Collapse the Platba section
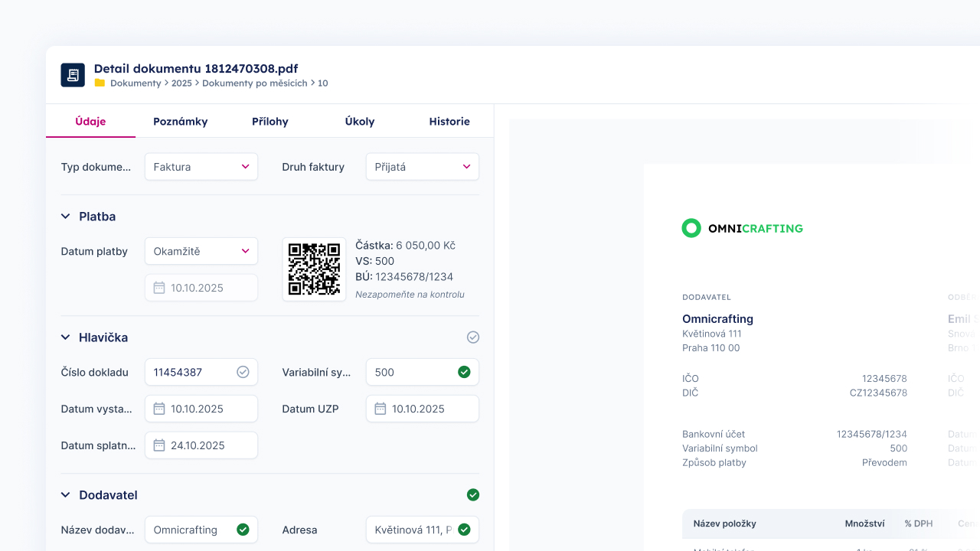The width and height of the screenshot is (980, 551). coord(66,217)
